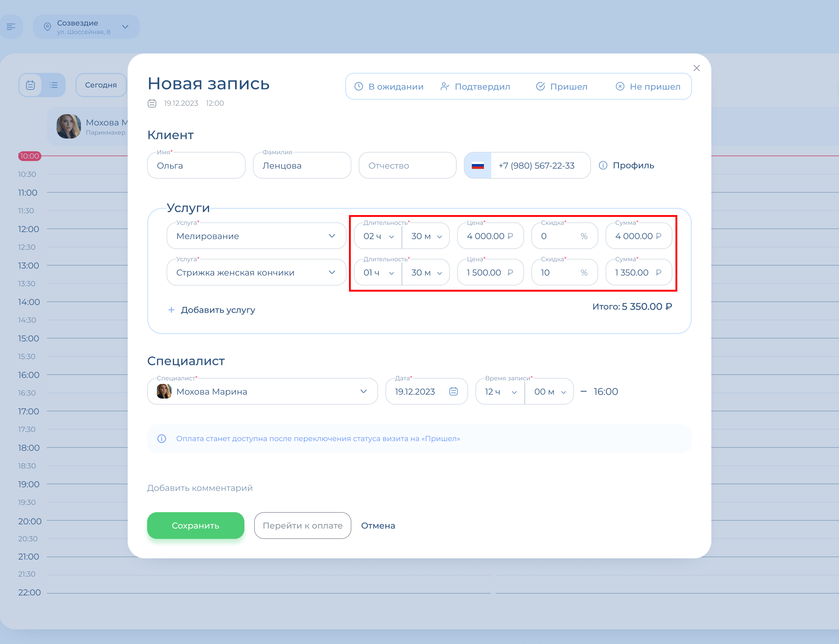The height and width of the screenshot is (644, 839).
Task: Save the appointment with Сохранить
Action: (x=196, y=525)
